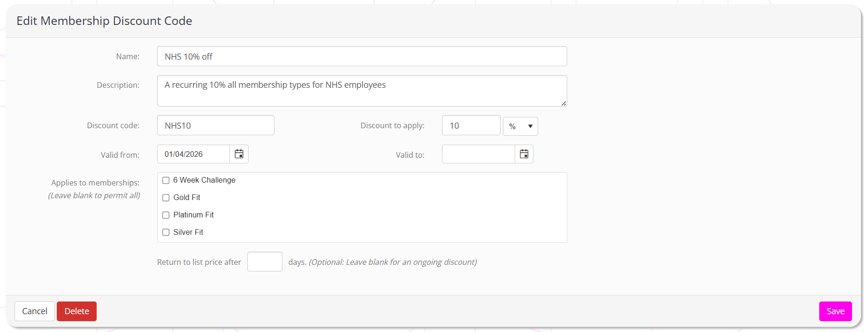
Task: Focus the Return to list price days box
Action: click(265, 262)
